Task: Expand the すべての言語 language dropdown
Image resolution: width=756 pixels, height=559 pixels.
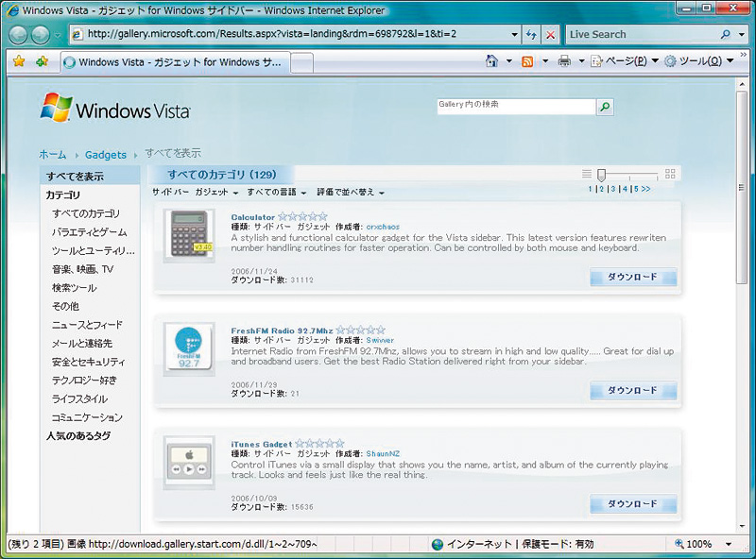Action: tap(276, 193)
